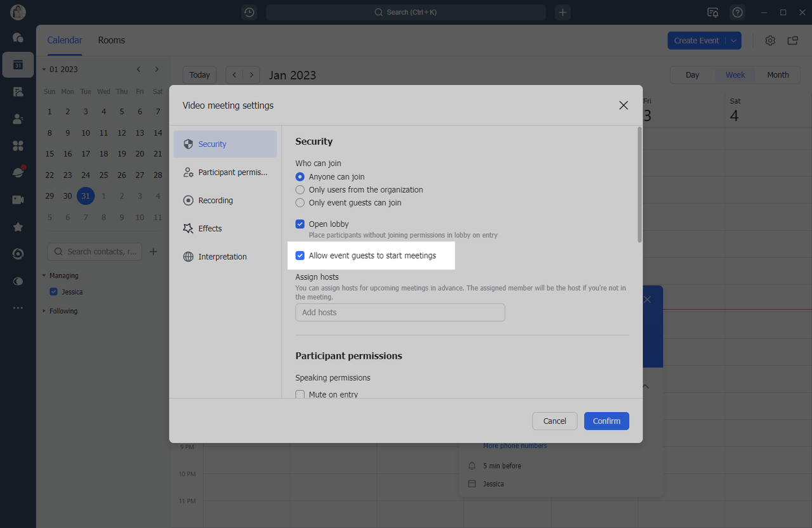This screenshot has height=528, width=812.
Task: Open the Rooms tab
Action: coord(111,40)
